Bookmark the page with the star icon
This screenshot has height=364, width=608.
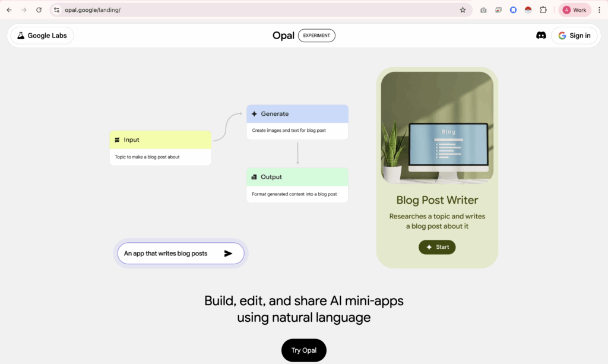pyautogui.click(x=463, y=10)
